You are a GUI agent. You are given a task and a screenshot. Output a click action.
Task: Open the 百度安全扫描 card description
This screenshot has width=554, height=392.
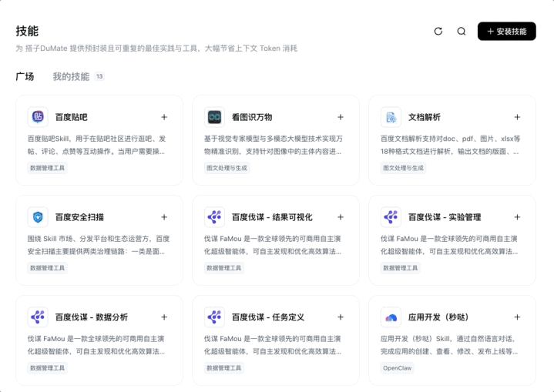point(99,245)
